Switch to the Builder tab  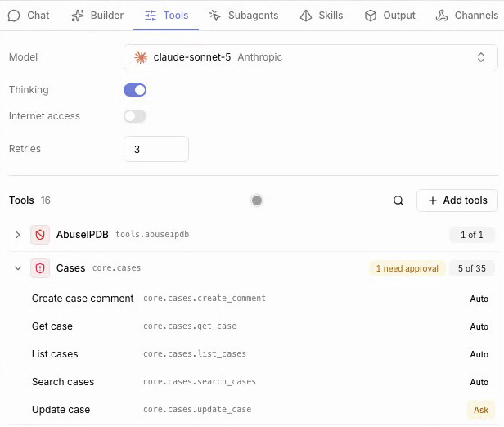point(97,16)
